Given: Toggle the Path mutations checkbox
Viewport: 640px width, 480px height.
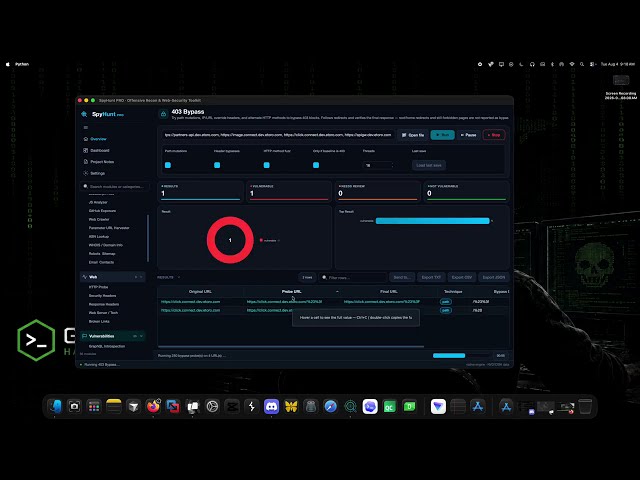Looking at the screenshot, I should 168,165.
